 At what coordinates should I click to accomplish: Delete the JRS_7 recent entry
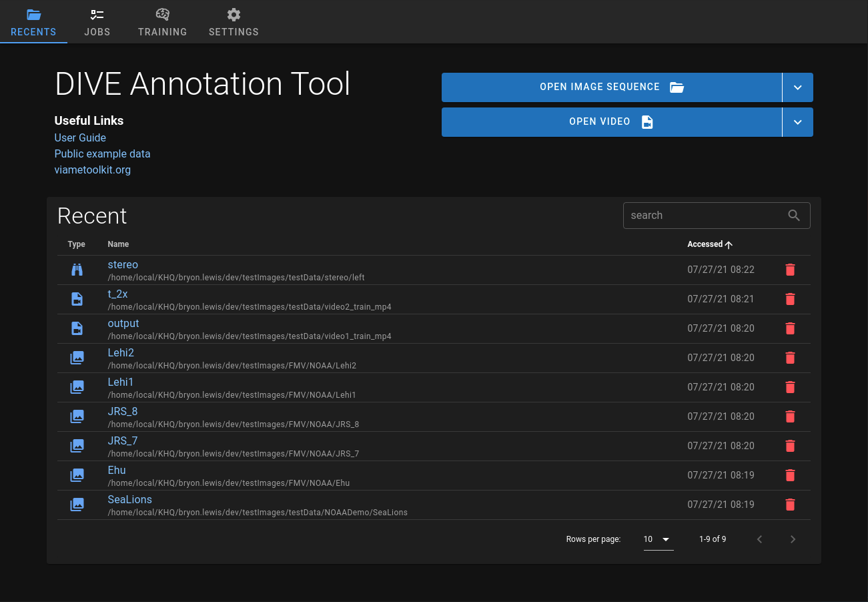coord(790,446)
